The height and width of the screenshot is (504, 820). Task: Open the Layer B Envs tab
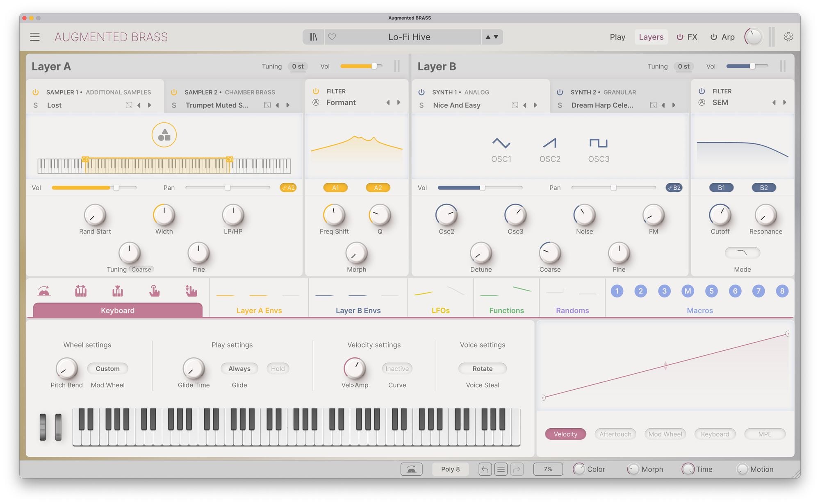pyautogui.click(x=358, y=310)
